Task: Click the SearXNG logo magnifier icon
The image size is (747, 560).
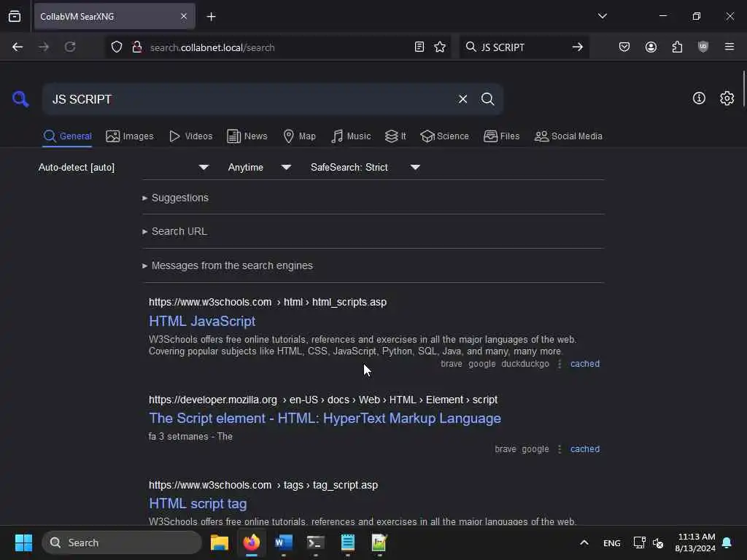Action: point(20,99)
